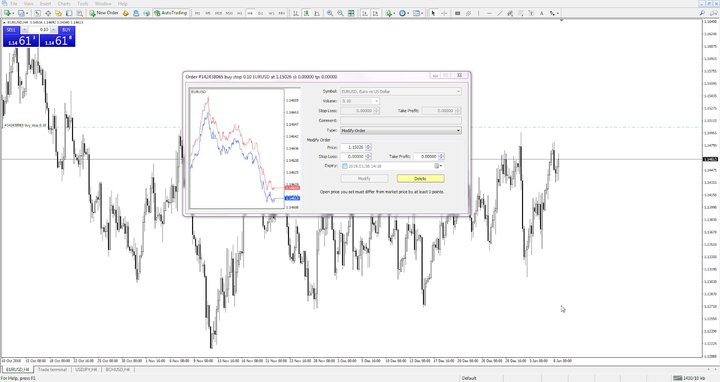Screen dimensions: 720x382
Task: Select the cursor arrow tool
Action: coord(433,13)
